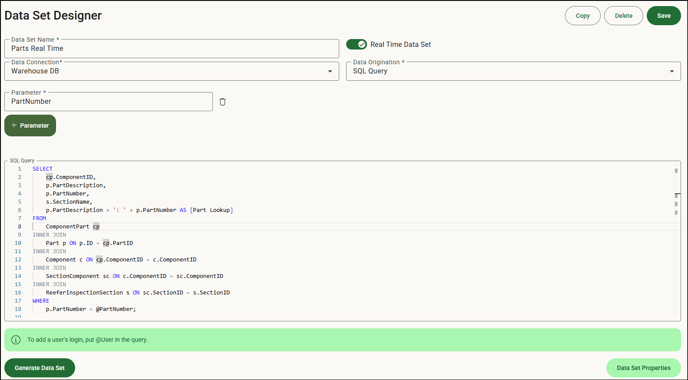Click the PartNumber parameter field
This screenshot has width=688, height=380.
pyautogui.click(x=108, y=101)
